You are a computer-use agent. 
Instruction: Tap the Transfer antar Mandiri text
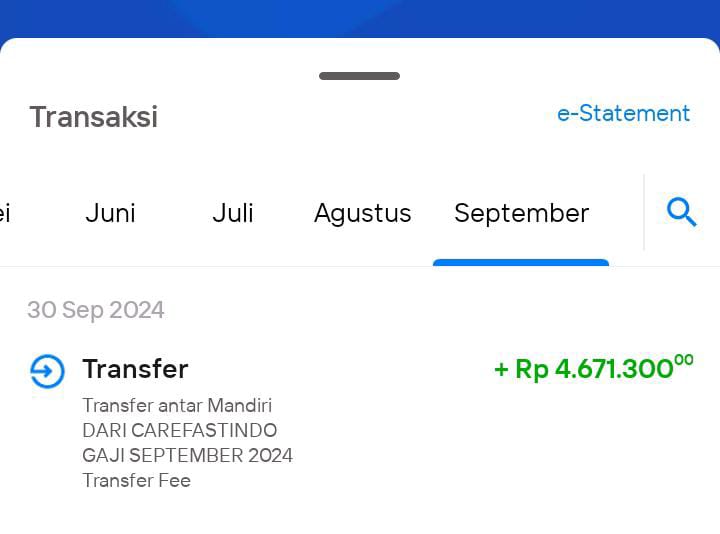tap(177, 405)
